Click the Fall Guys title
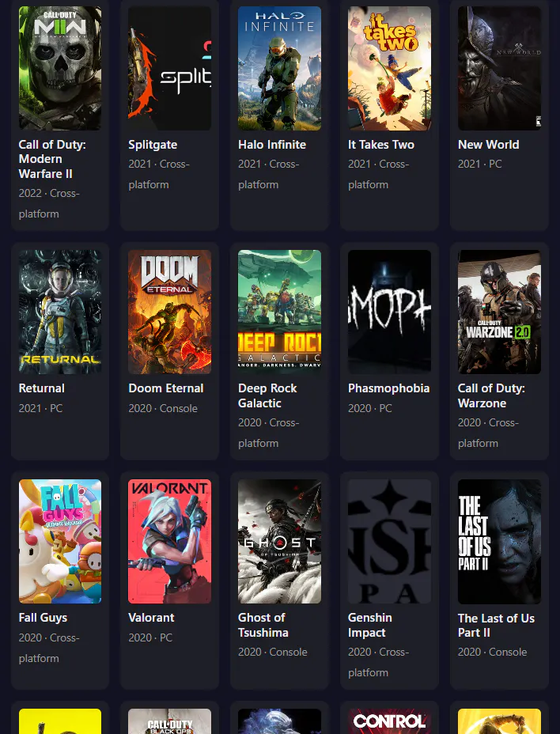560x734 pixels. point(43,618)
